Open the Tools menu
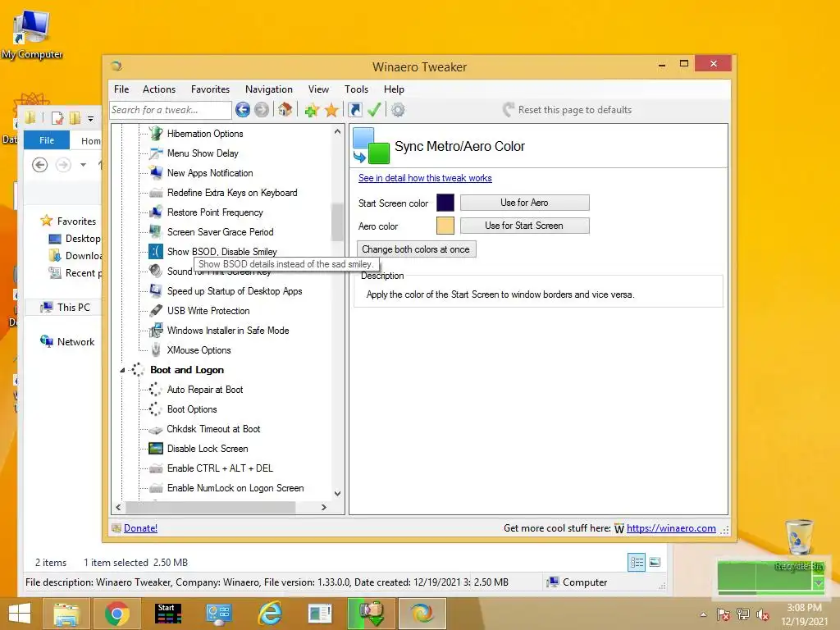The height and width of the screenshot is (630, 840). pos(356,89)
